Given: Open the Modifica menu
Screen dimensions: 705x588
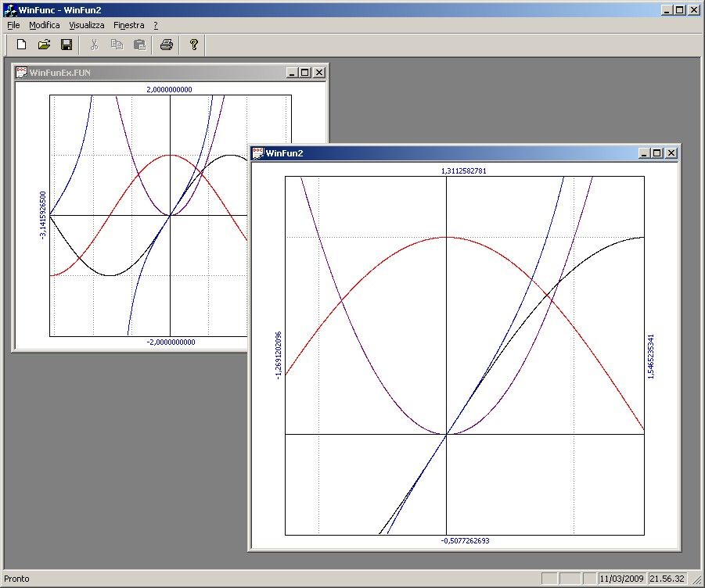Looking at the screenshot, I should click(45, 25).
